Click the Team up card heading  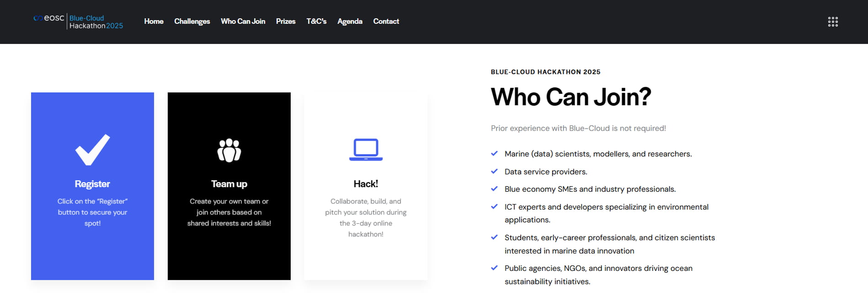tap(229, 184)
